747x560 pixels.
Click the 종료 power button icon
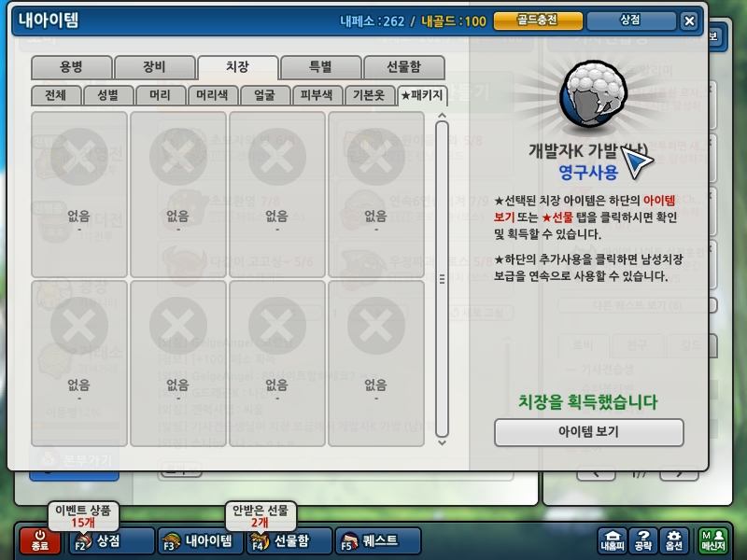(x=40, y=540)
